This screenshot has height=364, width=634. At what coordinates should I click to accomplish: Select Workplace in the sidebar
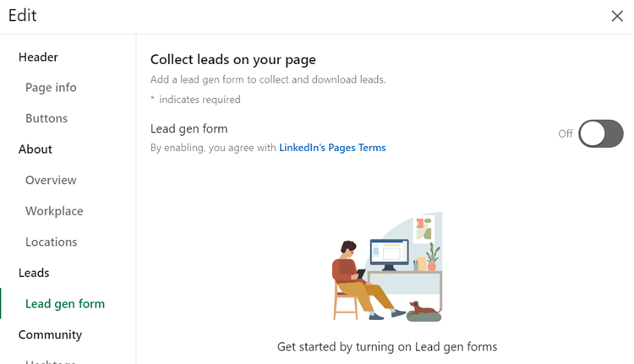point(54,211)
